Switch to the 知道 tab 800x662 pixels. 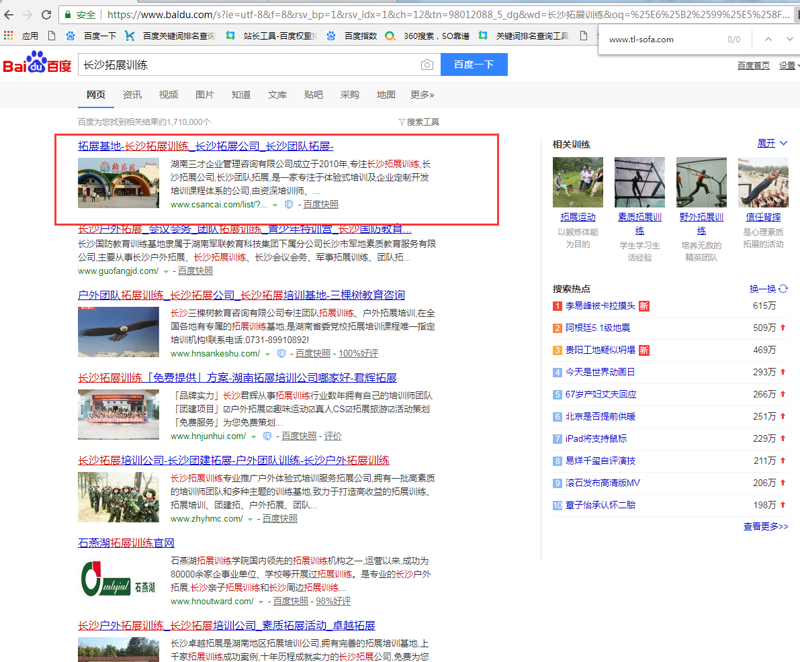tap(241, 95)
